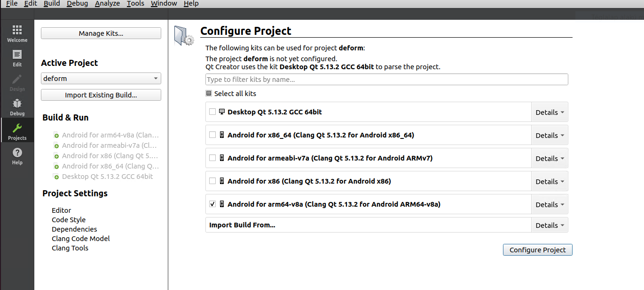The height and width of the screenshot is (290, 644).
Task: Click the Manage Kits button
Action: coord(101,33)
